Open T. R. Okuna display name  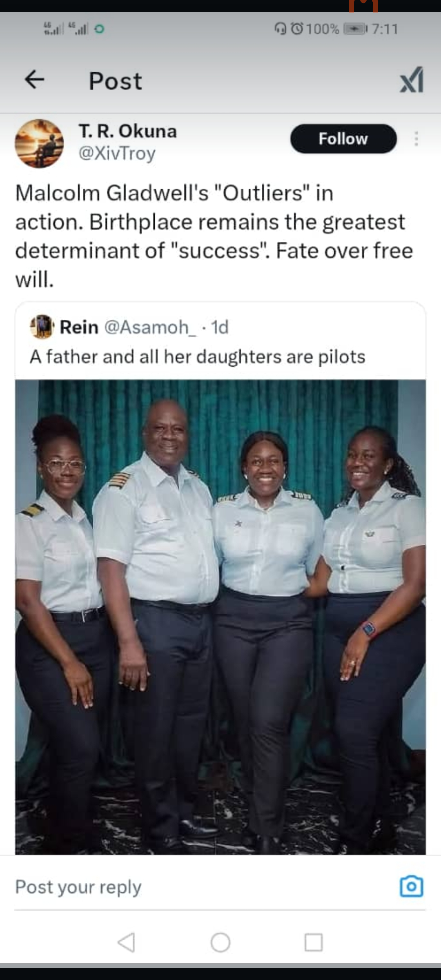coord(128,131)
